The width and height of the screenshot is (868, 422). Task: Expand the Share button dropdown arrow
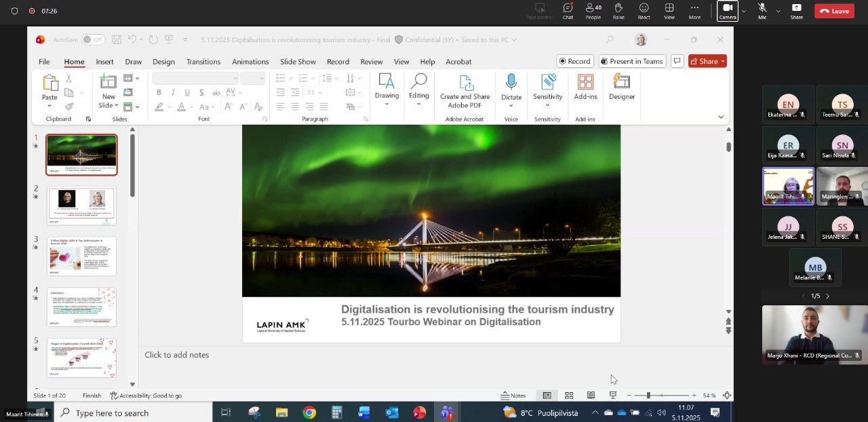(723, 61)
